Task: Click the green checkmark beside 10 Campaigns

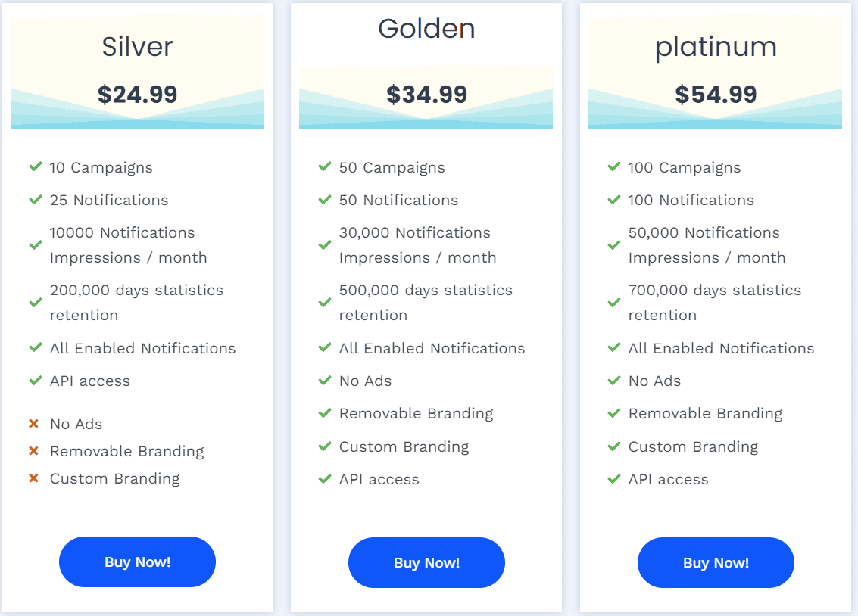Action: click(35, 168)
